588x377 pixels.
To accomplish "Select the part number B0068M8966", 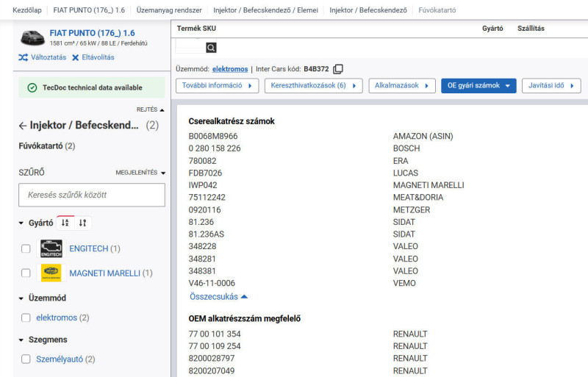I will tap(213, 136).
